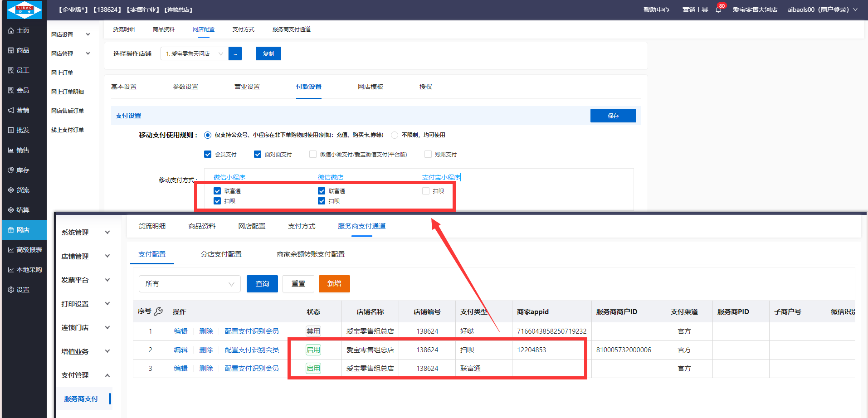868x418 pixels.
Task: Enable 扫呗 under 支付宝小程序
Action: [x=426, y=191]
